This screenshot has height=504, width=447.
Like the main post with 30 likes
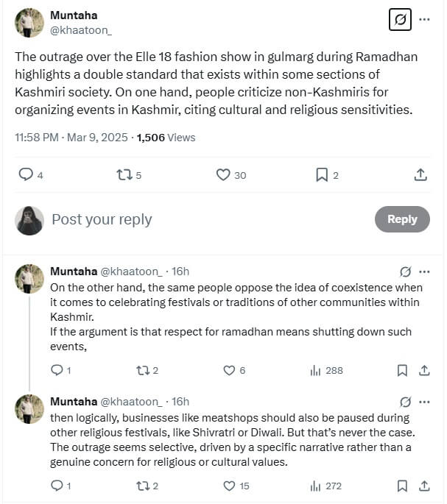[224, 174]
